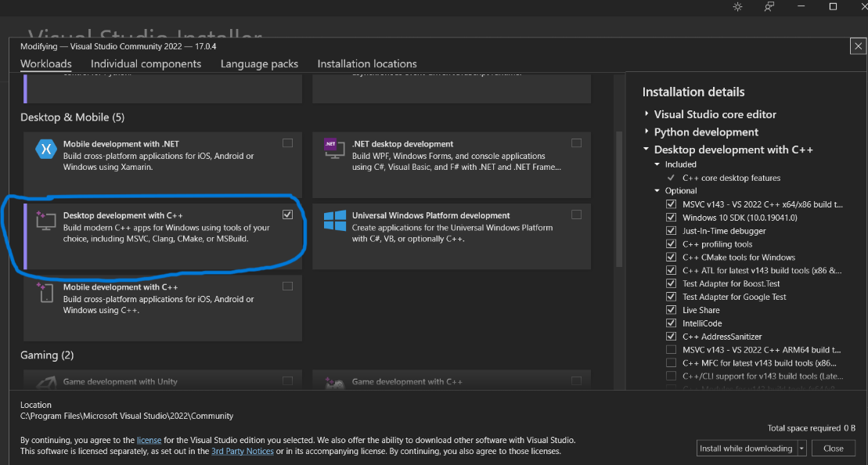Viewport: 868px width, 465px height.
Task: Click the theme sun icon in title bar
Action: tap(737, 7)
